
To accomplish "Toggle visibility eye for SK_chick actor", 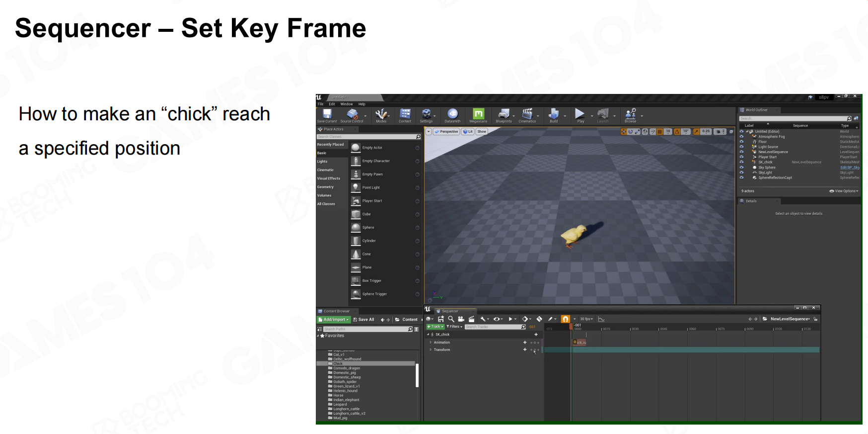I will coord(741,162).
